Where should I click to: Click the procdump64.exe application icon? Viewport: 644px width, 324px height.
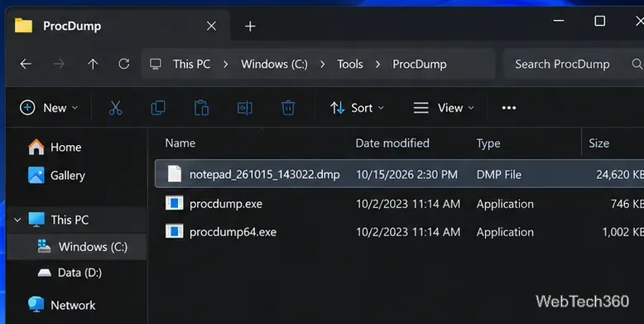tap(174, 231)
